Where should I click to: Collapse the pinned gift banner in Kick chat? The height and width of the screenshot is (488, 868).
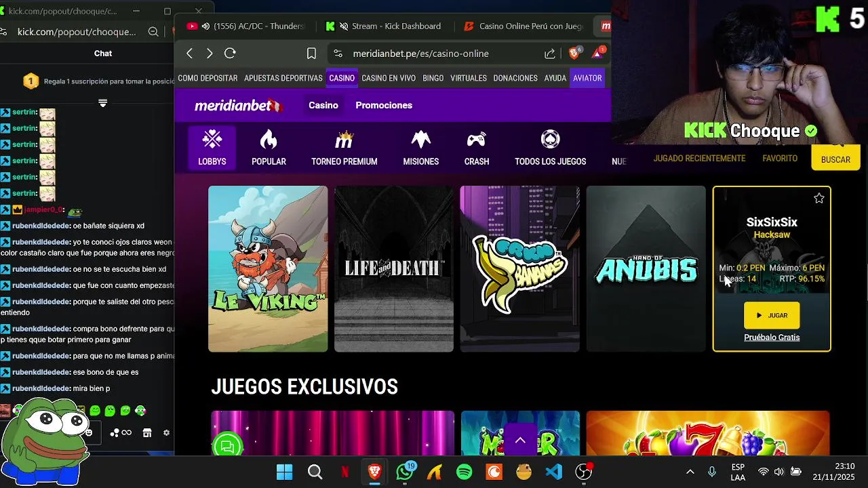click(x=102, y=103)
